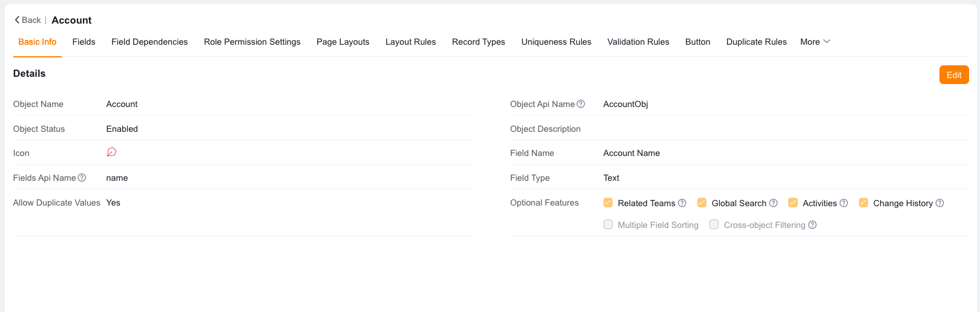Viewport: 980px width, 312px height.
Task: Click the Enabled status value
Action: (122, 129)
